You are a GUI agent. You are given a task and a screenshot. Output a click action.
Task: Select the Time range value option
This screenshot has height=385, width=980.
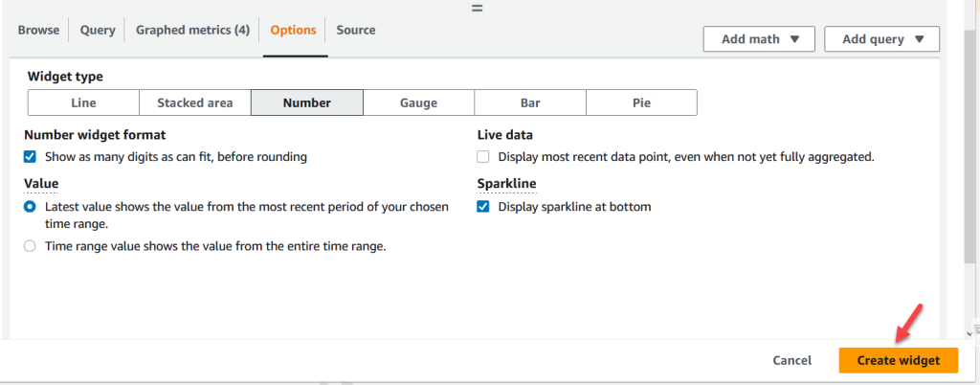pyautogui.click(x=31, y=246)
